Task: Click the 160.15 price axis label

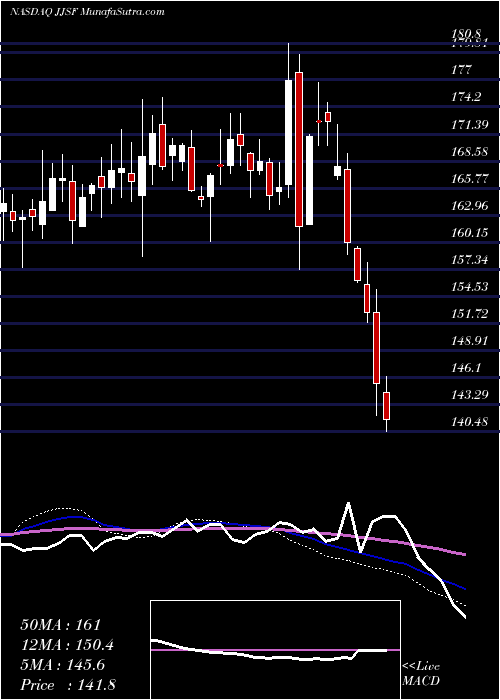Action: click(470, 233)
